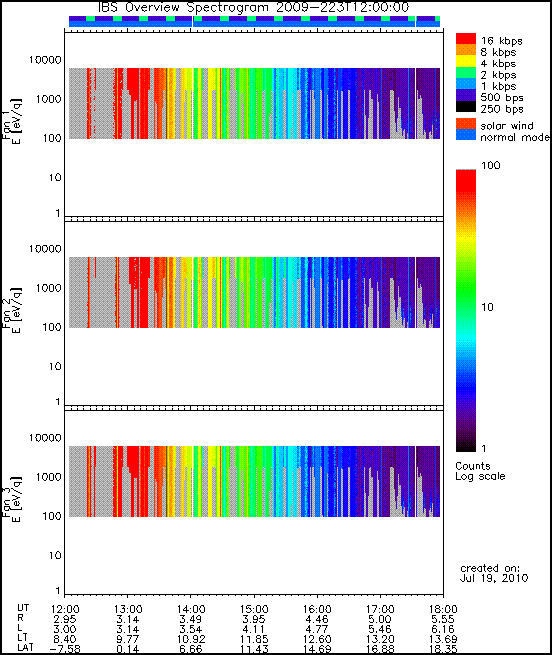Click the Fan 3 E [eV/q] axis label
Screen dimensions: 552x655
pos(12,500)
